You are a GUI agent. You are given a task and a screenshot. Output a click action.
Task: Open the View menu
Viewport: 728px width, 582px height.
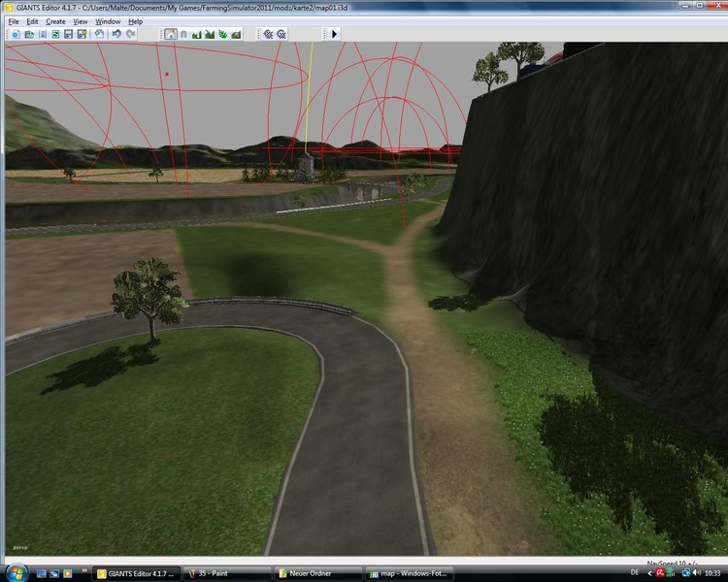(80, 21)
